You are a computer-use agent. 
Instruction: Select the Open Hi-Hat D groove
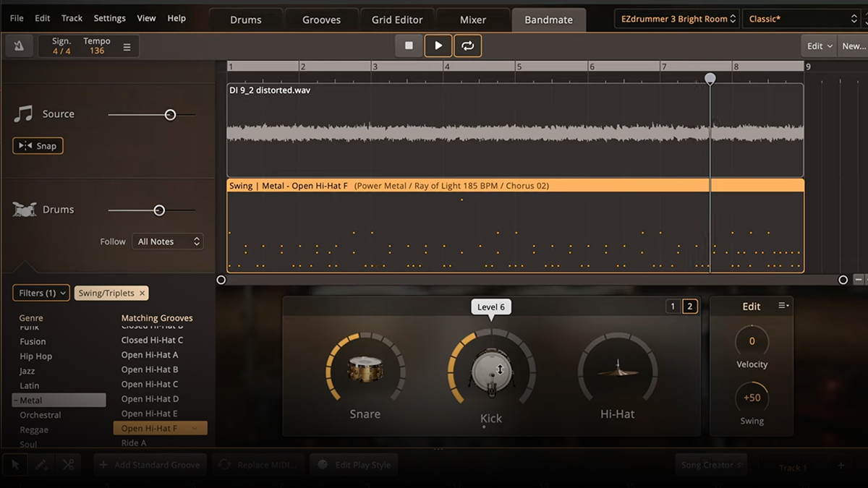tap(150, 399)
